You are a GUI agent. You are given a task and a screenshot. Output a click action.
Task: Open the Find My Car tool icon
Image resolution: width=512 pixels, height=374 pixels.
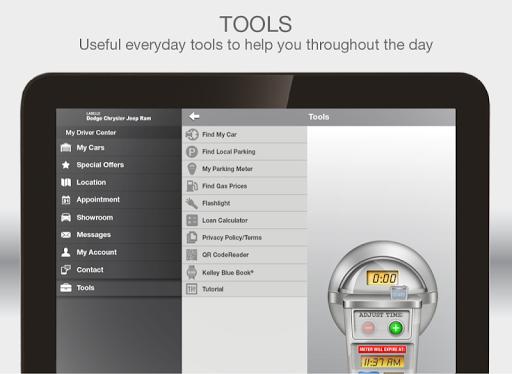tap(192, 134)
